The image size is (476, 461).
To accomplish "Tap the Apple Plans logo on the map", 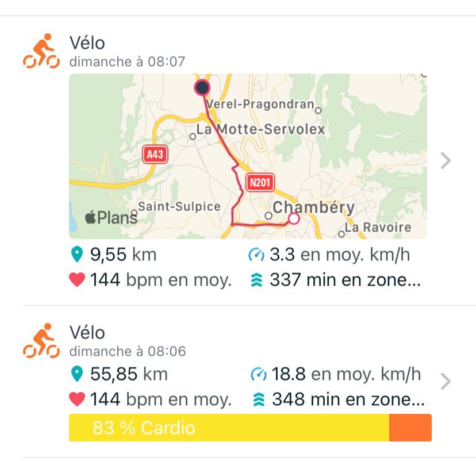I will pyautogui.click(x=111, y=217).
